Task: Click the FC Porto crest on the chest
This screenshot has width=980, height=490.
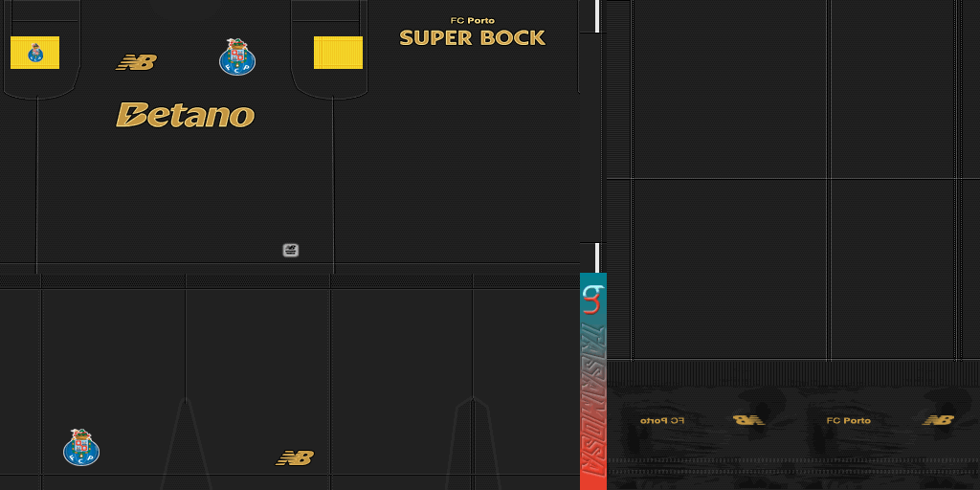Action: click(x=236, y=57)
